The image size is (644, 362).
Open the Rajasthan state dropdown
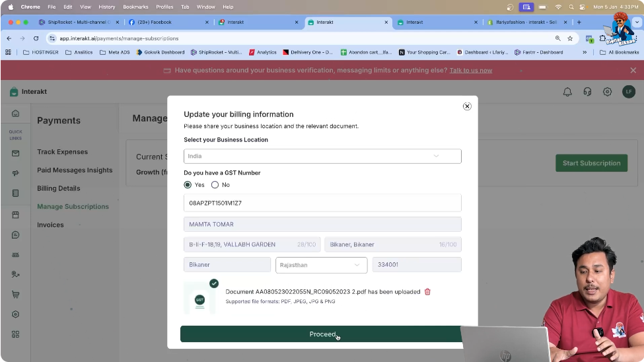click(321, 265)
